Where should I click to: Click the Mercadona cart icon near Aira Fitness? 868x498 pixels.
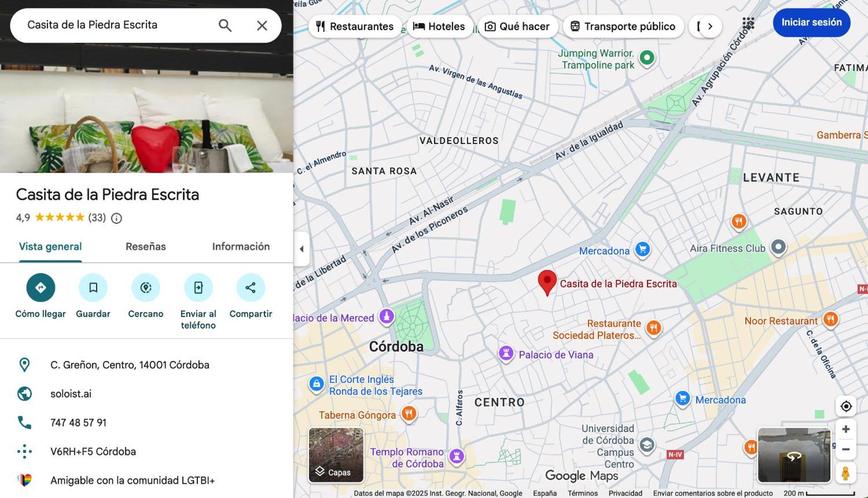coord(643,249)
